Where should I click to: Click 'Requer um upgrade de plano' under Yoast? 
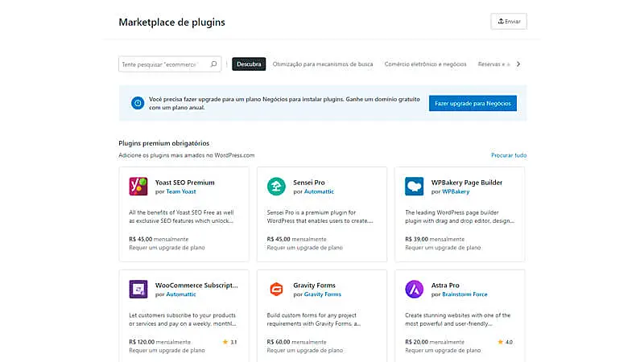[167, 248]
